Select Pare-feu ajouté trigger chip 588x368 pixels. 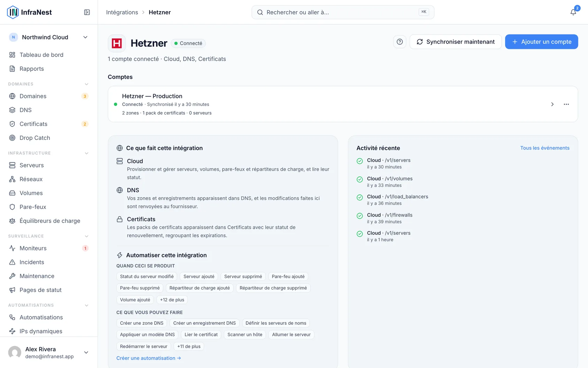pyautogui.click(x=288, y=277)
